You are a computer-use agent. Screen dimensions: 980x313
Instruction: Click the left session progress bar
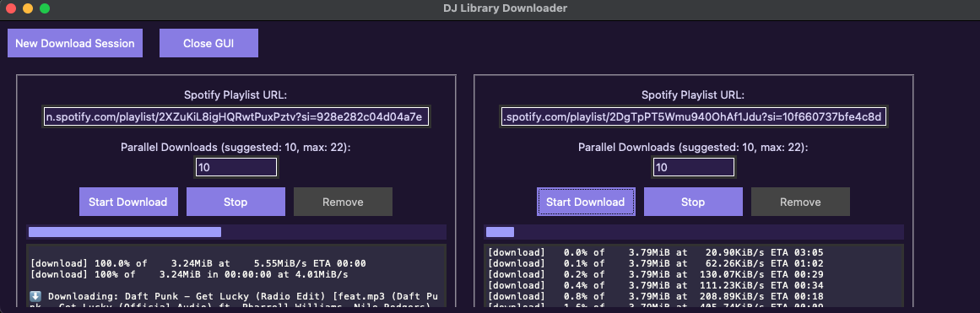point(236,232)
